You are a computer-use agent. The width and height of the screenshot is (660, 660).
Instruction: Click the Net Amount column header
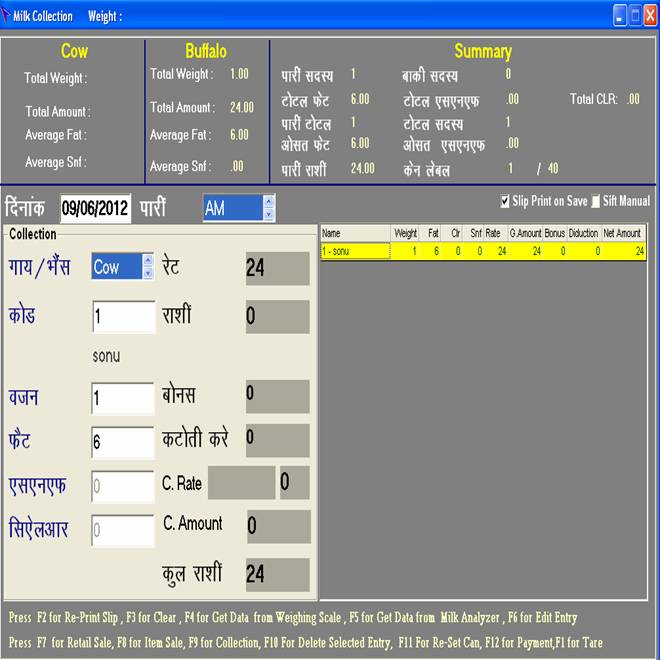[x=622, y=233]
